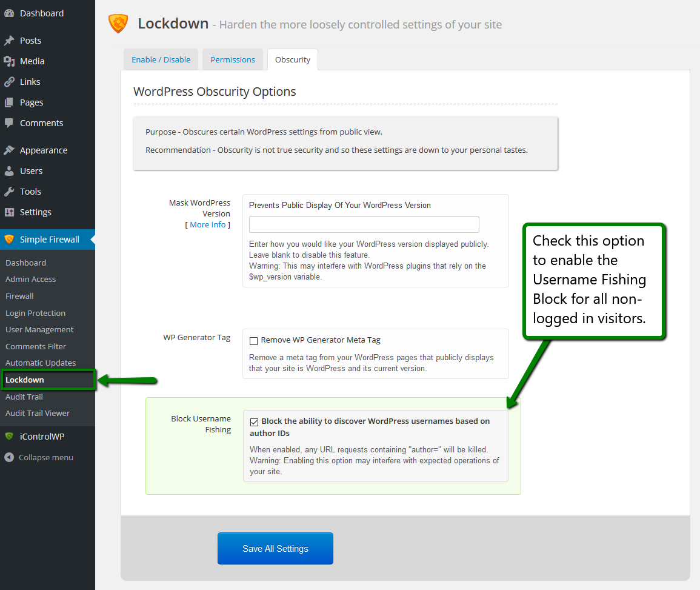Go to Login Protection submenu
The width and height of the screenshot is (700, 590).
click(35, 313)
